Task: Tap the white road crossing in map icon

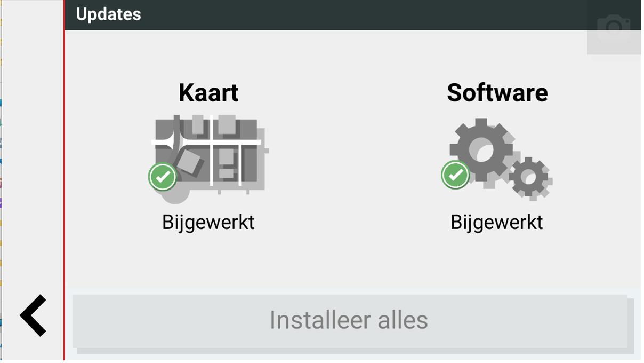Action: [x=212, y=143]
